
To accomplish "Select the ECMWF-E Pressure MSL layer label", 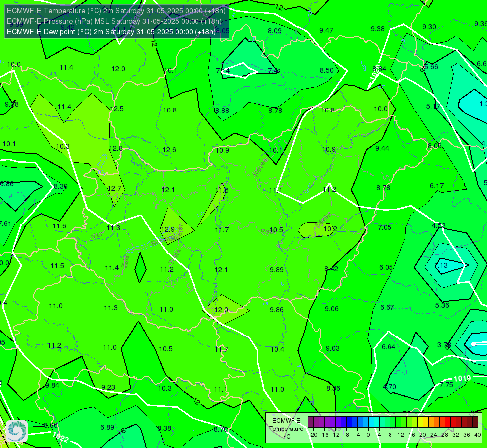I will pos(114,21).
